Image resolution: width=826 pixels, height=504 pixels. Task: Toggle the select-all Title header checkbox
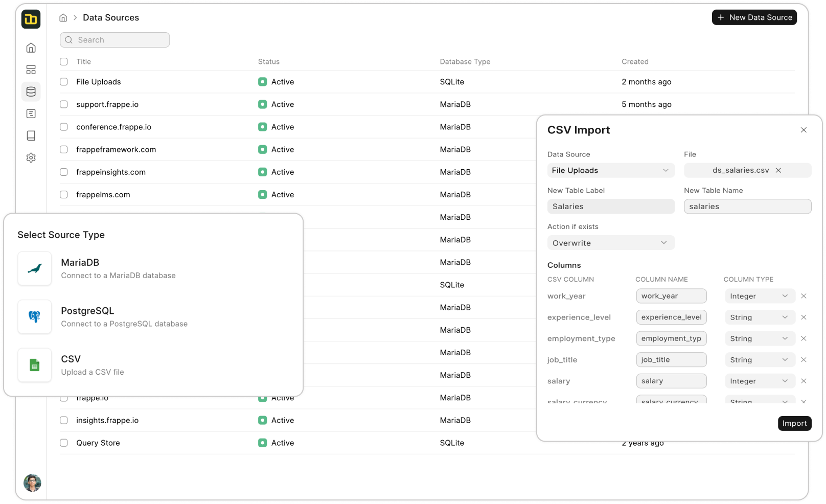click(x=64, y=62)
